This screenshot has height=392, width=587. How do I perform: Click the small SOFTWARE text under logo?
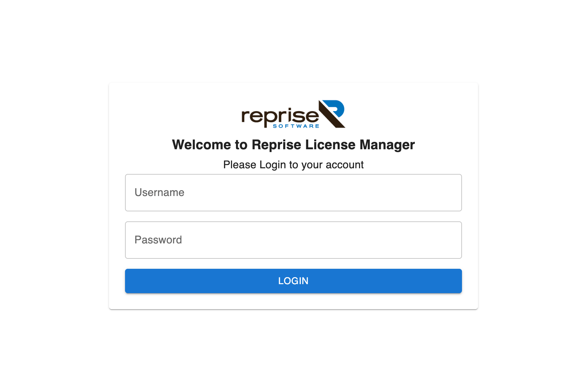(x=296, y=126)
